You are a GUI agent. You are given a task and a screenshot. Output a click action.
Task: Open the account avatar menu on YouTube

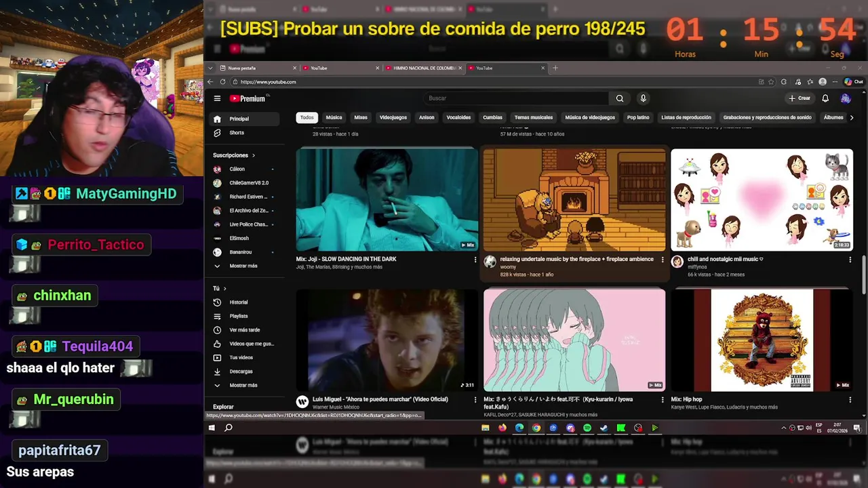tap(846, 98)
